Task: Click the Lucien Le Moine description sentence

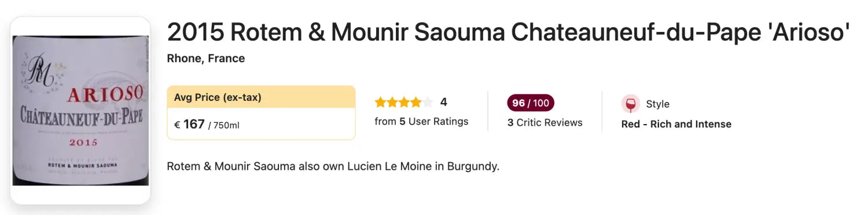Action: pyautogui.click(x=333, y=167)
